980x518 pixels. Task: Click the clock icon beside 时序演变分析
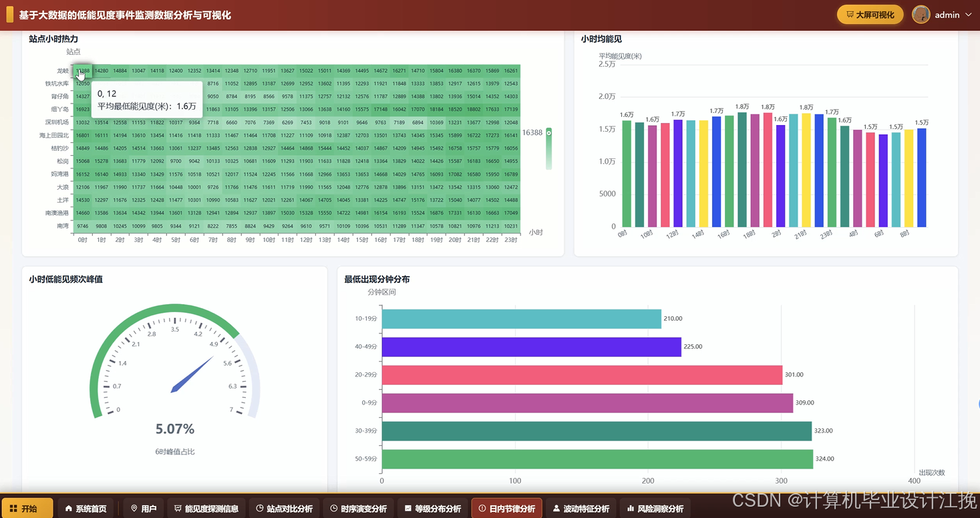334,509
